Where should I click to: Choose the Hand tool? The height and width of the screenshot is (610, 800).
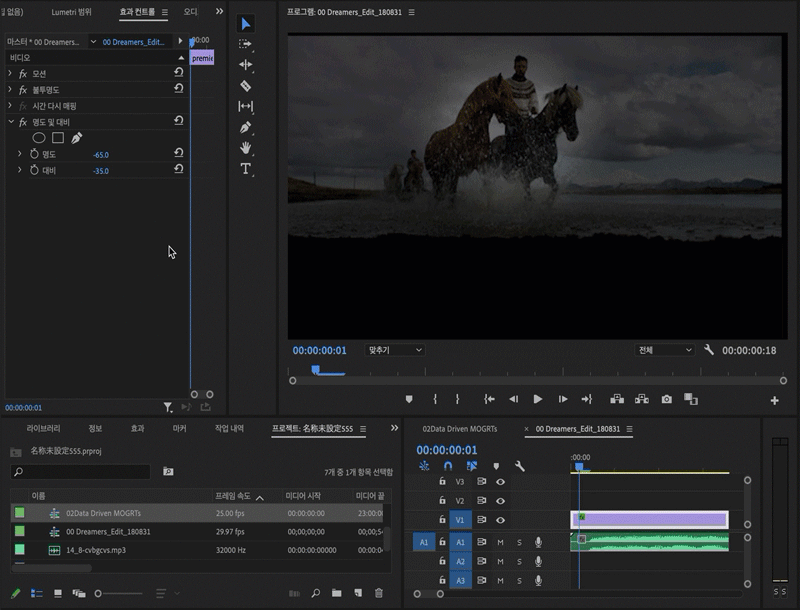(x=246, y=148)
